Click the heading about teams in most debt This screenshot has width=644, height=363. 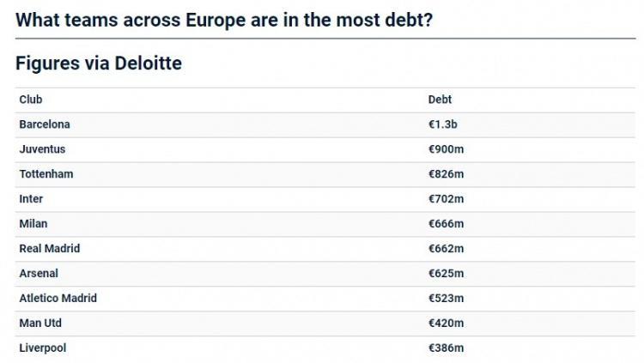(x=224, y=18)
